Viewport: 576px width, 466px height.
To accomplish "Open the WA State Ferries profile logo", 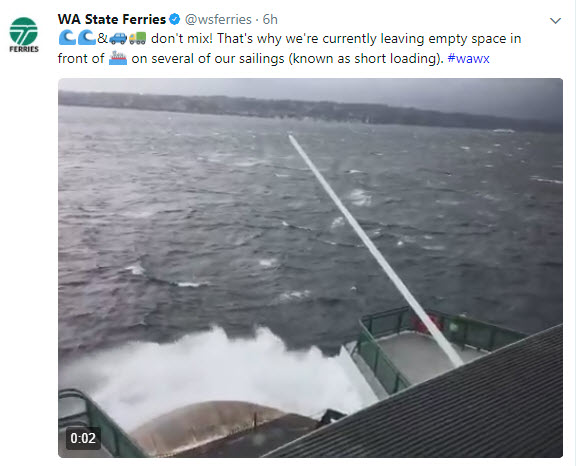I will (24, 35).
